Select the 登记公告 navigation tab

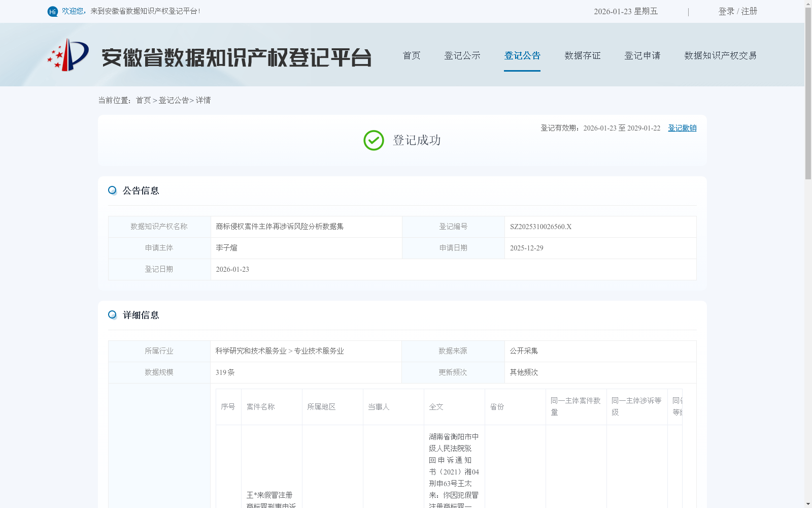[522, 55]
